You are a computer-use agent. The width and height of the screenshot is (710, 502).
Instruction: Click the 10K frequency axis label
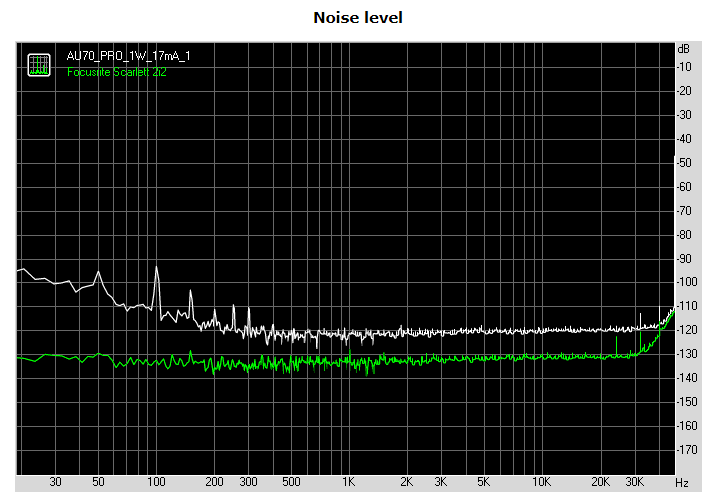(x=541, y=482)
